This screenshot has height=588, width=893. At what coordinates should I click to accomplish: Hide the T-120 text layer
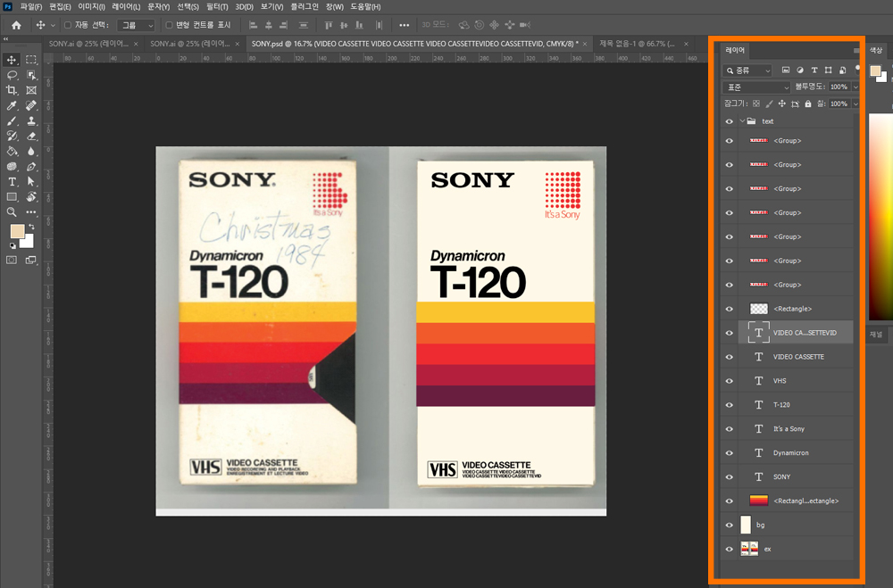click(x=730, y=405)
